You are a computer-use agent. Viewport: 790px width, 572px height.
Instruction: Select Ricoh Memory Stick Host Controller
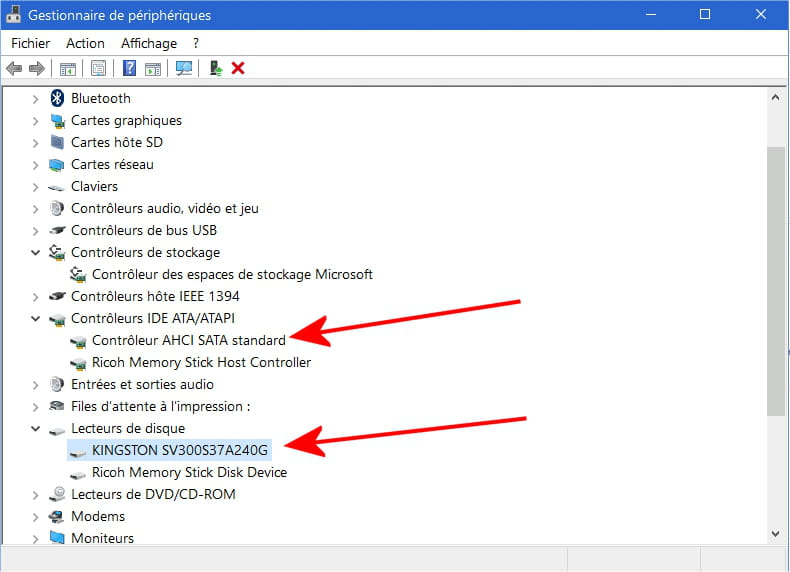(201, 362)
